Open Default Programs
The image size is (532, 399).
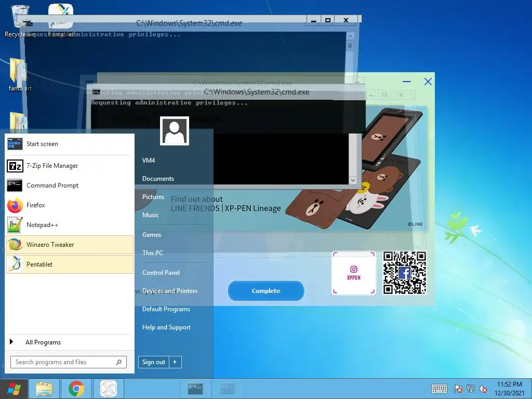click(x=166, y=309)
